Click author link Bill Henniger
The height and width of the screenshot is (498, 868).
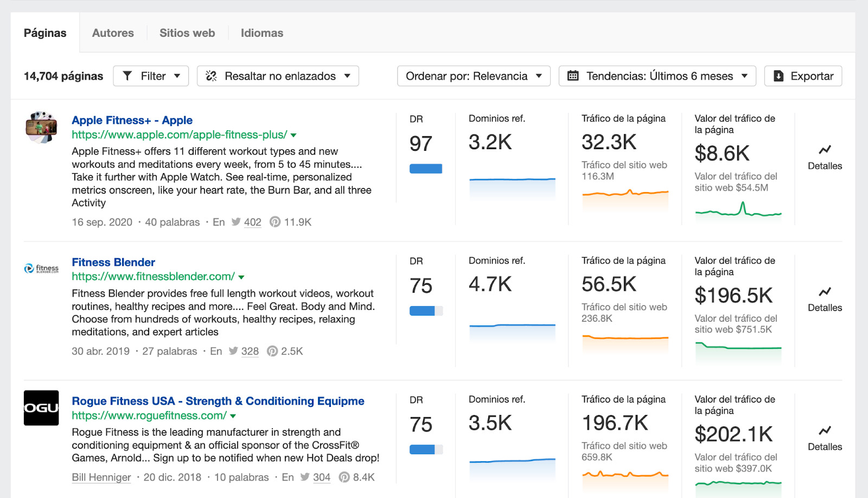click(x=101, y=477)
